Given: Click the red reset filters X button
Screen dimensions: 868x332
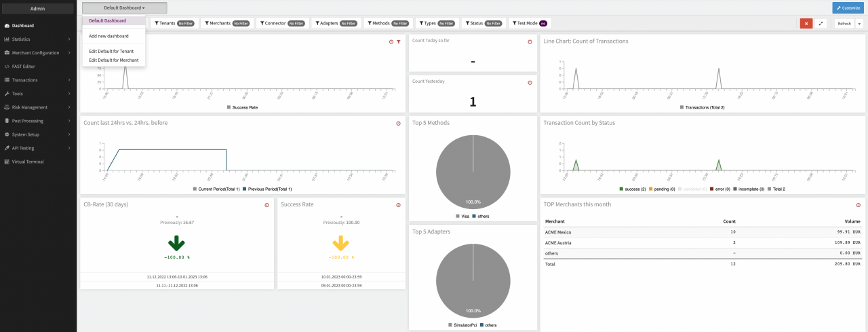Looking at the screenshot, I should [806, 23].
